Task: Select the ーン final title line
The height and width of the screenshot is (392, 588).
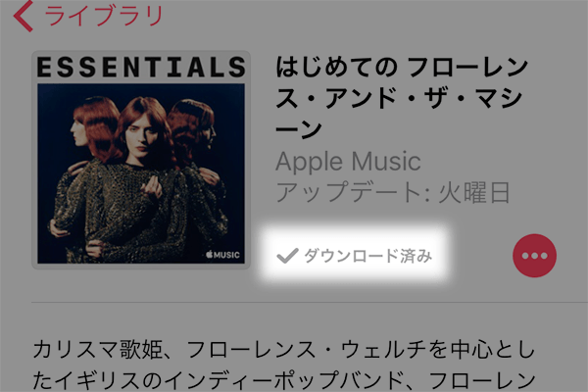Action: tap(299, 129)
